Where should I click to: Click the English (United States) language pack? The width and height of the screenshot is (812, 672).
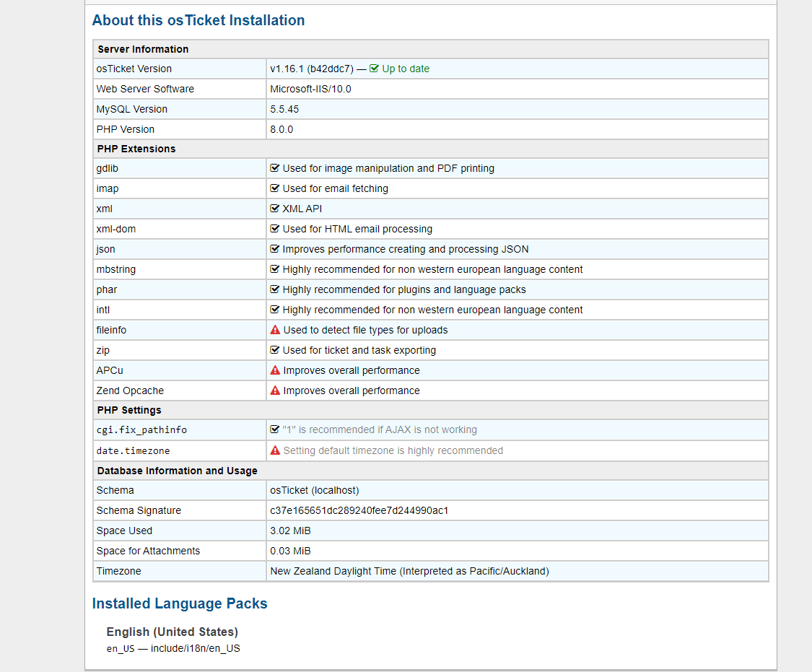click(x=173, y=632)
